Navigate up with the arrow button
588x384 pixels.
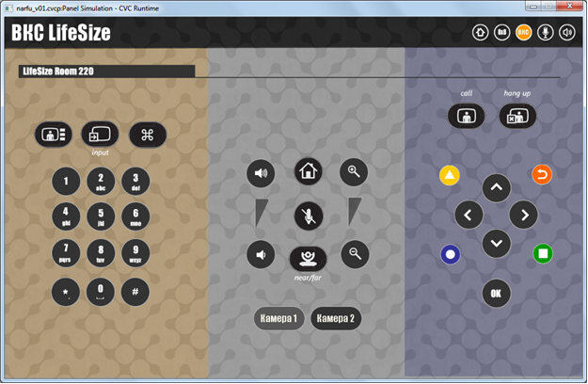coord(497,187)
